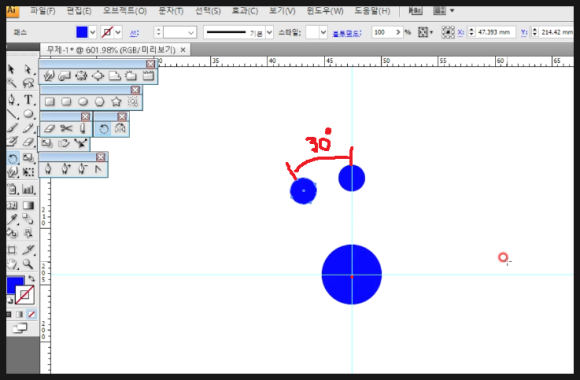Select the Zoom magnifier tool
The height and width of the screenshot is (380, 580).
pyautogui.click(x=28, y=264)
